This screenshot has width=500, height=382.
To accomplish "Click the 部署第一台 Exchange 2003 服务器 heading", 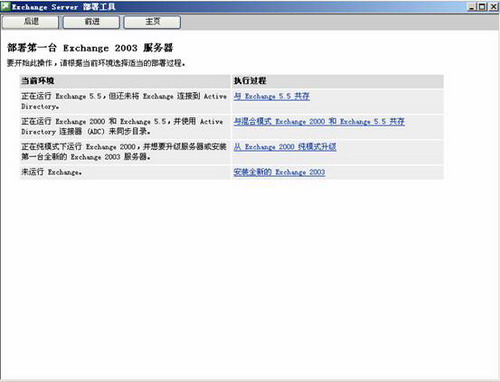I will (x=90, y=48).
